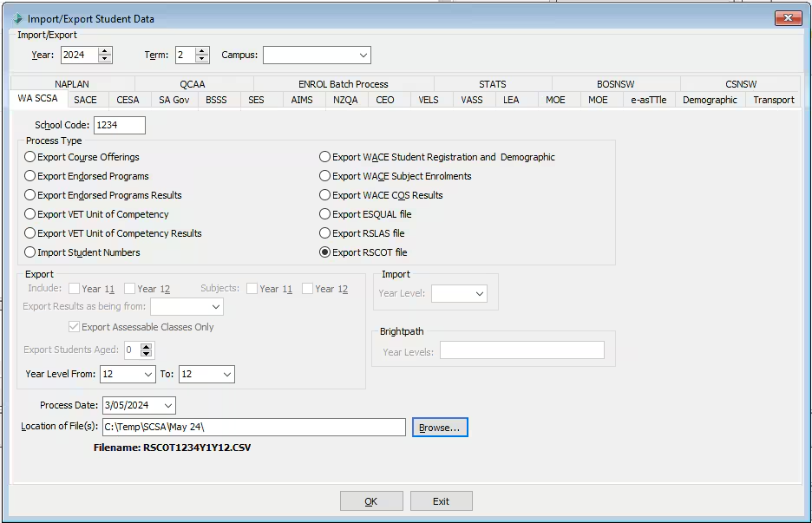Open the VASS tab

pyautogui.click(x=471, y=100)
